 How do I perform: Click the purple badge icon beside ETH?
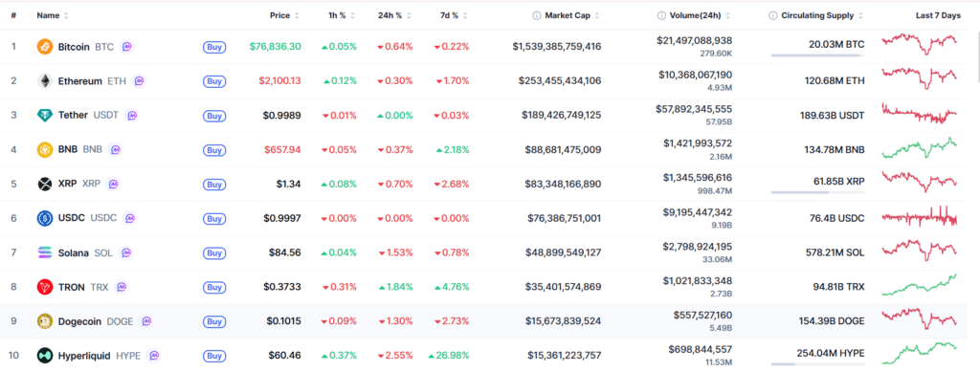139,80
